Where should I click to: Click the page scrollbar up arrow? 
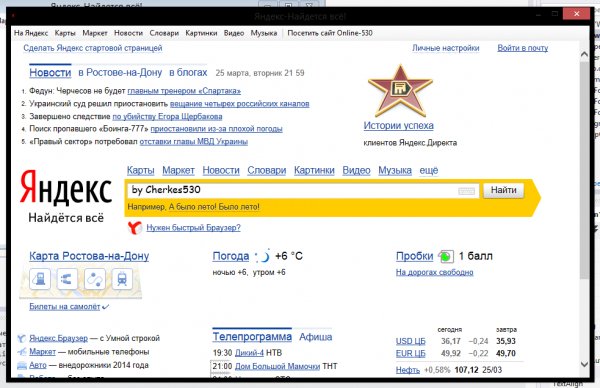coord(584,55)
